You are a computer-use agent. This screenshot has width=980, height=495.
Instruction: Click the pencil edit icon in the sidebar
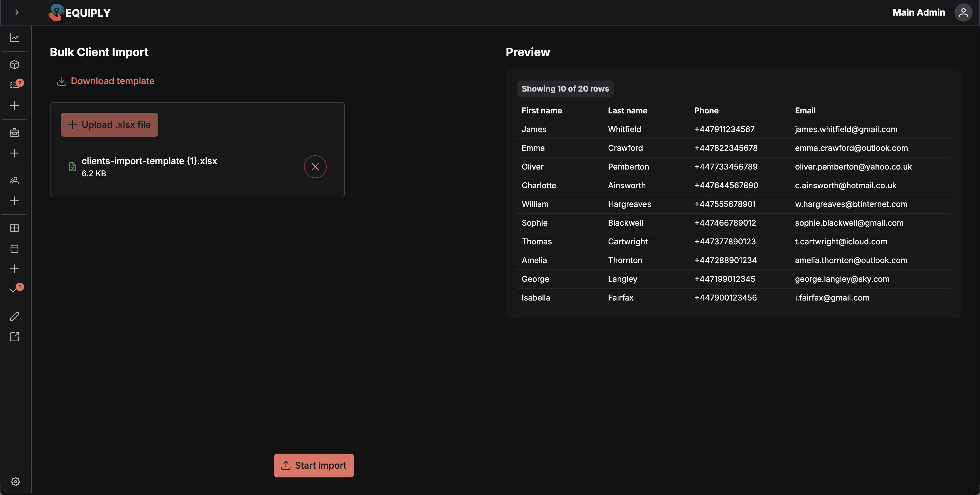pyautogui.click(x=14, y=316)
